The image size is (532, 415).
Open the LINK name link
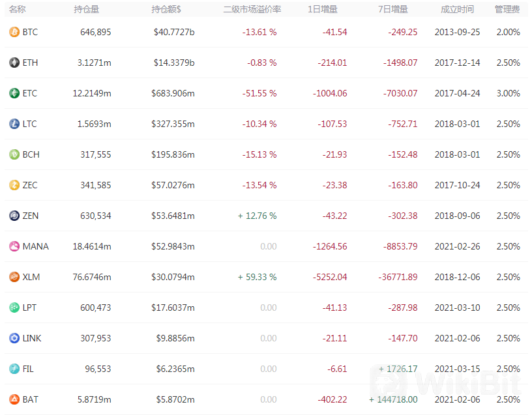pos(32,338)
